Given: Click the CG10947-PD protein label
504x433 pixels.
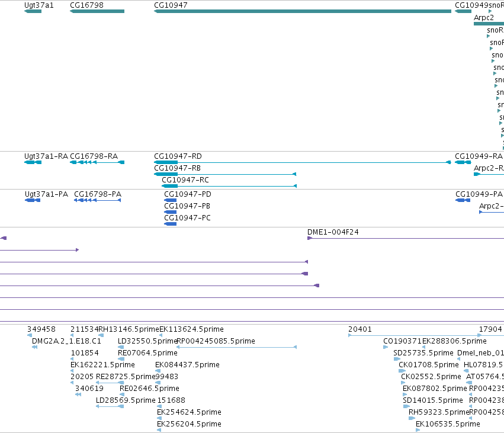Looking at the screenshot, I should click(x=188, y=194).
